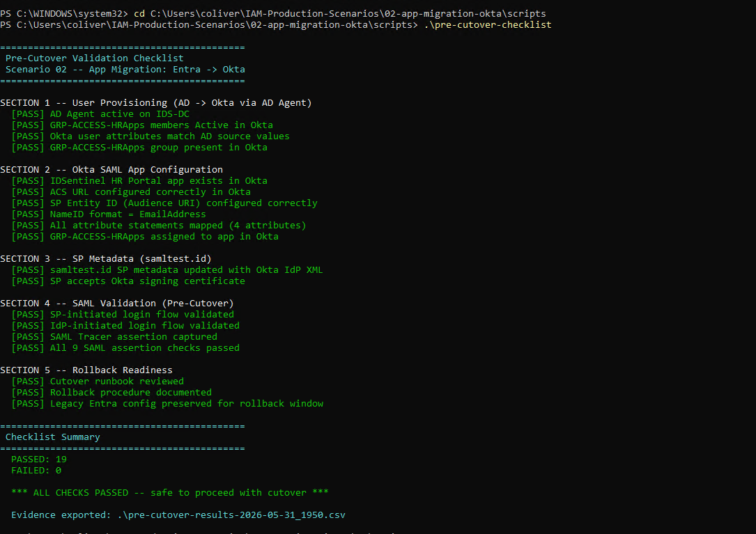Click 'ACS URL configured correctly in Okta' line

point(131,192)
